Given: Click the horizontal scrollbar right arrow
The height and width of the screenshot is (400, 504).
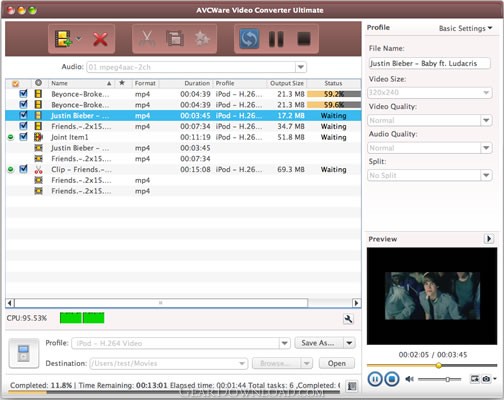Looking at the screenshot, I should 356,303.
